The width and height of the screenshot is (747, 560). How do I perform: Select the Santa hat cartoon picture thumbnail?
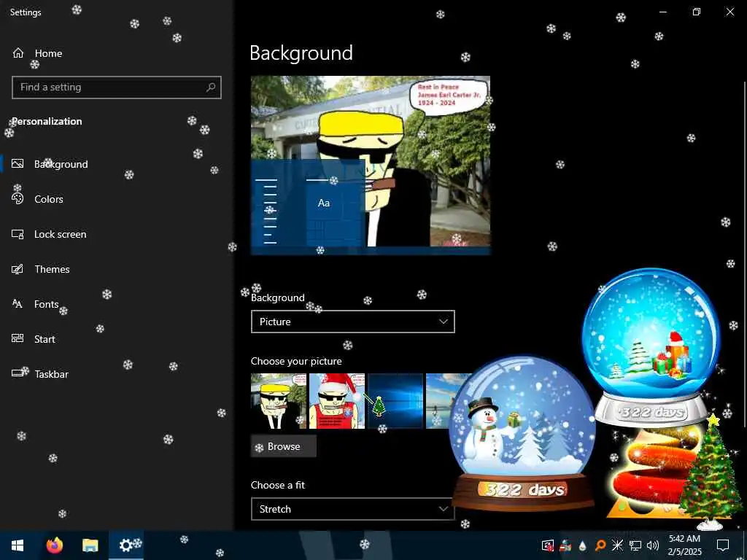[337, 401]
